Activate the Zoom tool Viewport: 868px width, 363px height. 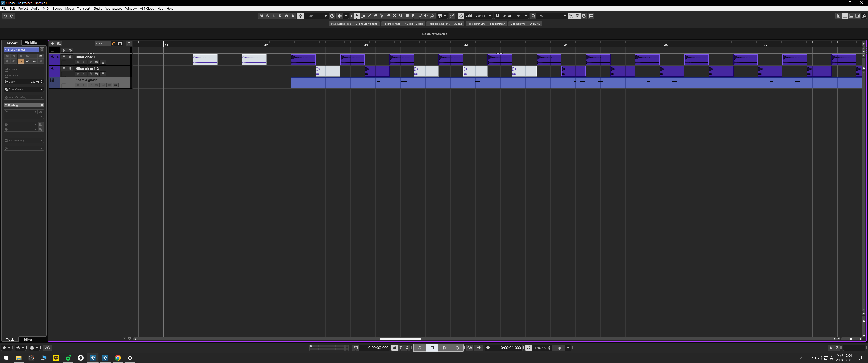[x=401, y=16]
